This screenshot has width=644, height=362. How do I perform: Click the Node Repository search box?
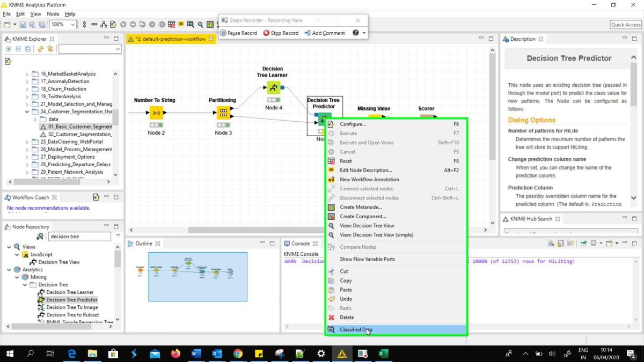(79, 237)
